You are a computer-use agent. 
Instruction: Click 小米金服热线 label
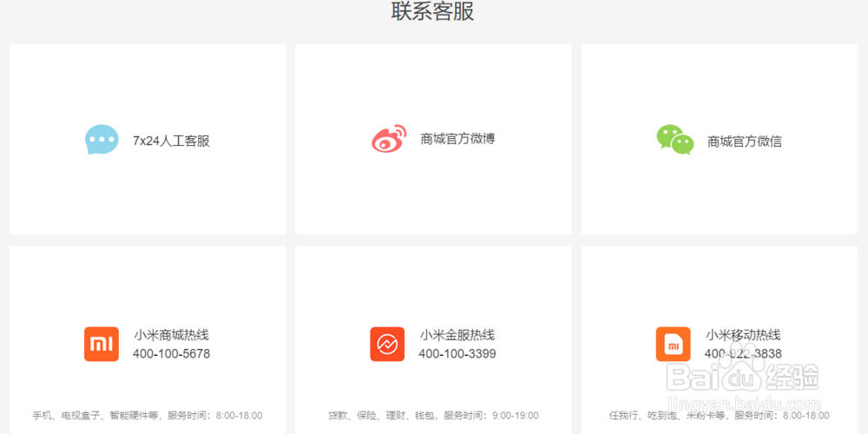click(457, 335)
